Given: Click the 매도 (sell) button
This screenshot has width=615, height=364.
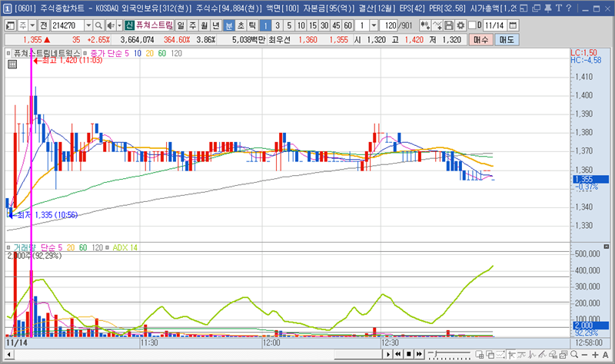Looking at the screenshot, I should pyautogui.click(x=505, y=39).
